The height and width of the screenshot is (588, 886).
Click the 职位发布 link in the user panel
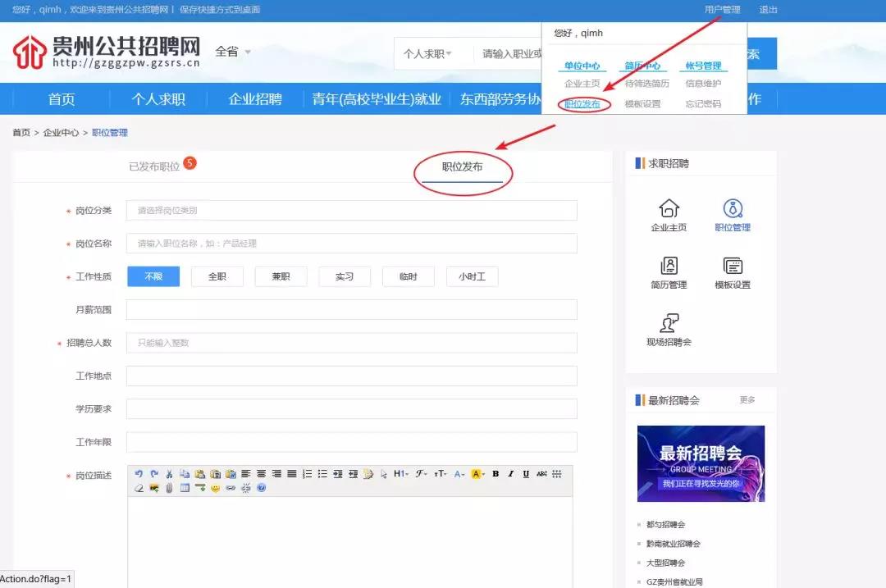tap(583, 106)
